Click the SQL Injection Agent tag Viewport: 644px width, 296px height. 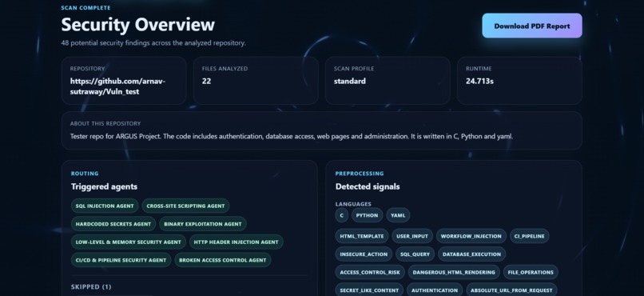[105, 206]
